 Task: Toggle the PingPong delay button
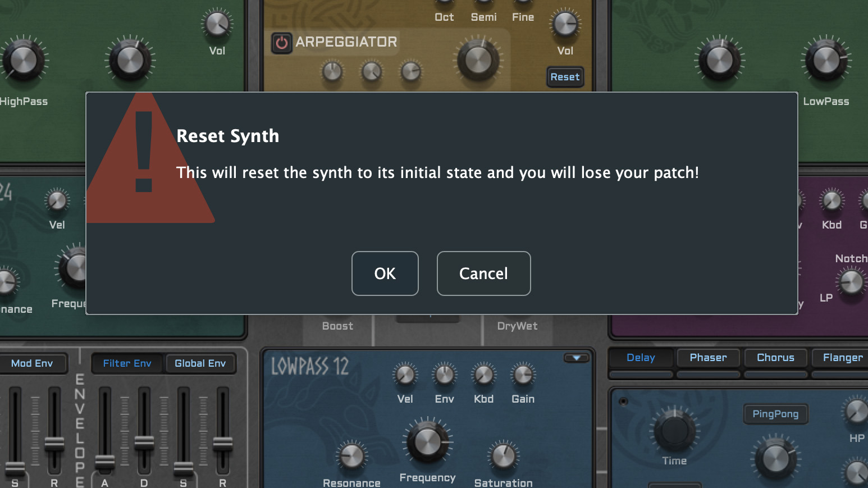click(x=775, y=414)
